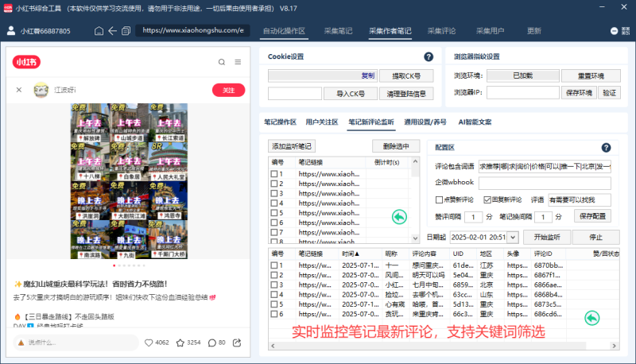This screenshot has height=364, width=636.
Task: Click the 评论包含词语 keyword input field
Action: (545, 166)
